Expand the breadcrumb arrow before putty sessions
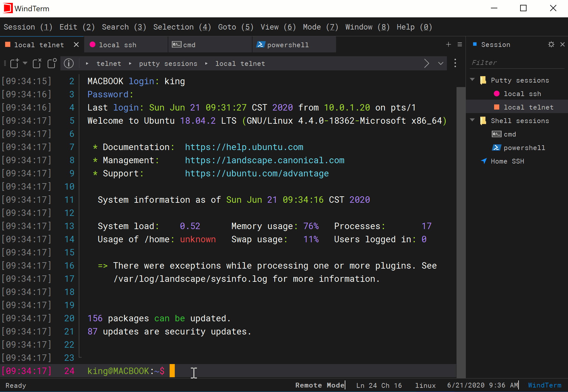This screenshot has height=392, width=568. [x=130, y=64]
